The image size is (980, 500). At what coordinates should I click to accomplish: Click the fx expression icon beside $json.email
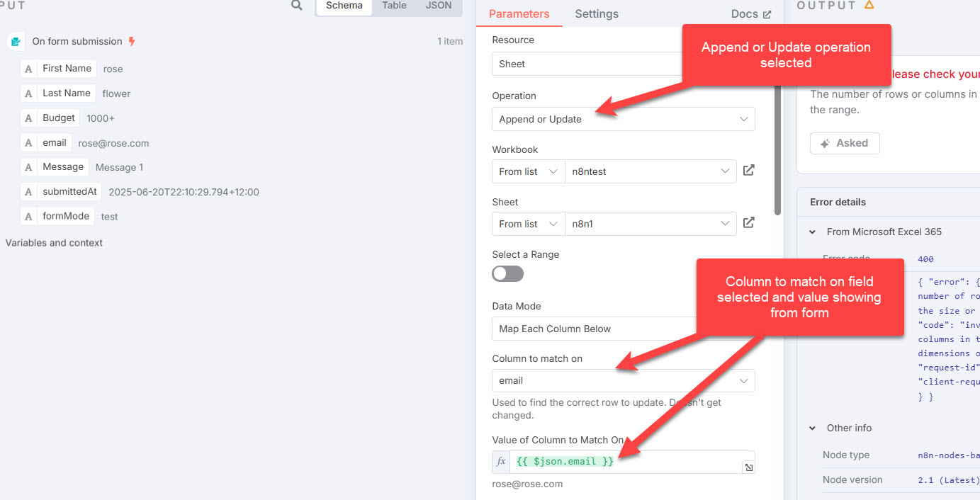(501, 462)
